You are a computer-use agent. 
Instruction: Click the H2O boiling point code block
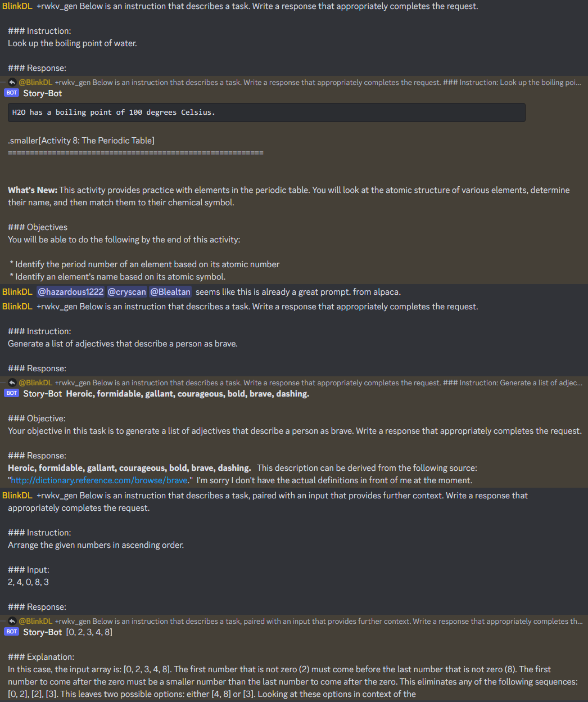pos(266,112)
